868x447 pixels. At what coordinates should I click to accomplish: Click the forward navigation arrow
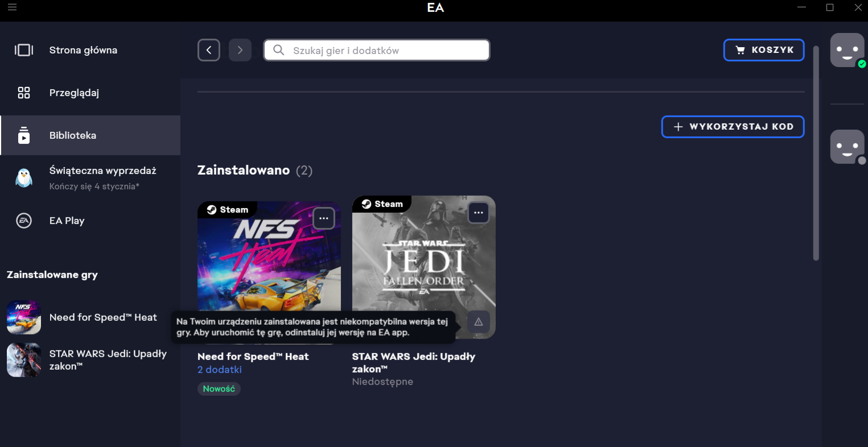[x=240, y=50]
